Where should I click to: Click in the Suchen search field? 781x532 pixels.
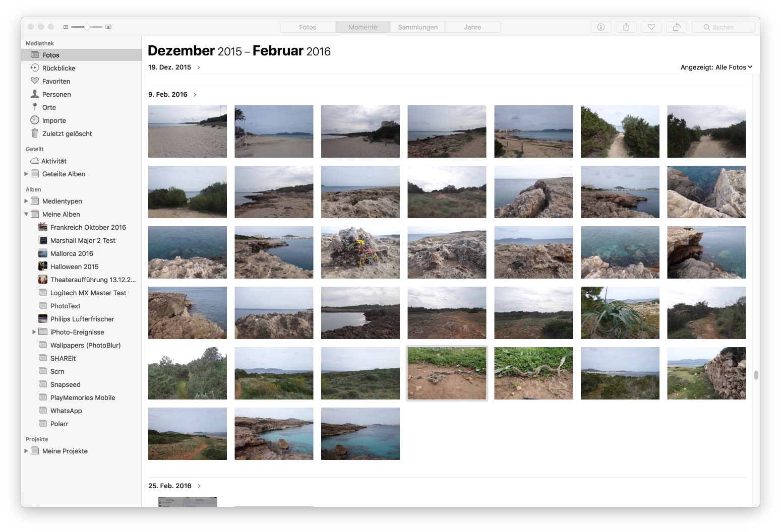(726, 27)
